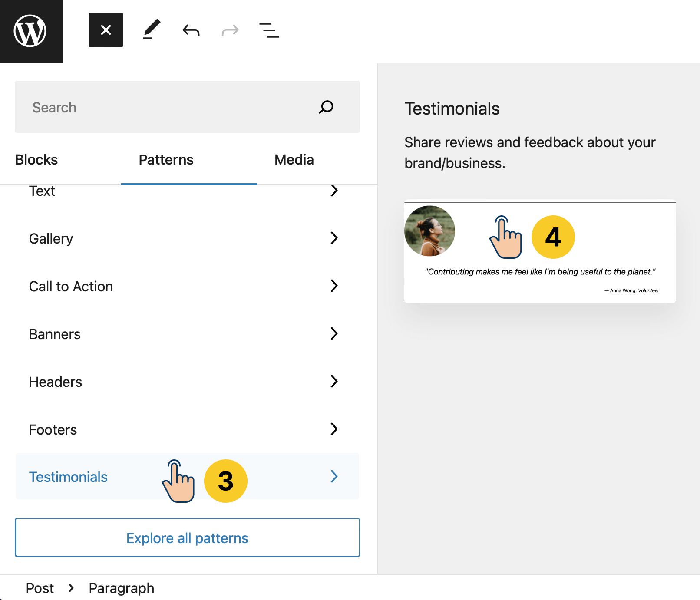Close the block inserter panel
Image resolution: width=700 pixels, height=600 pixels.
[106, 30]
